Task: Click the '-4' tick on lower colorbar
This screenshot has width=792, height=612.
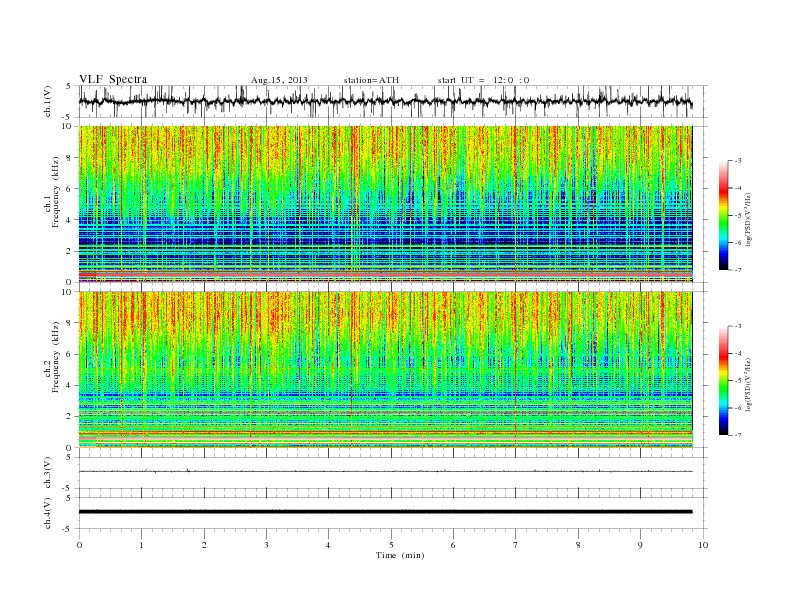Action: tap(738, 353)
